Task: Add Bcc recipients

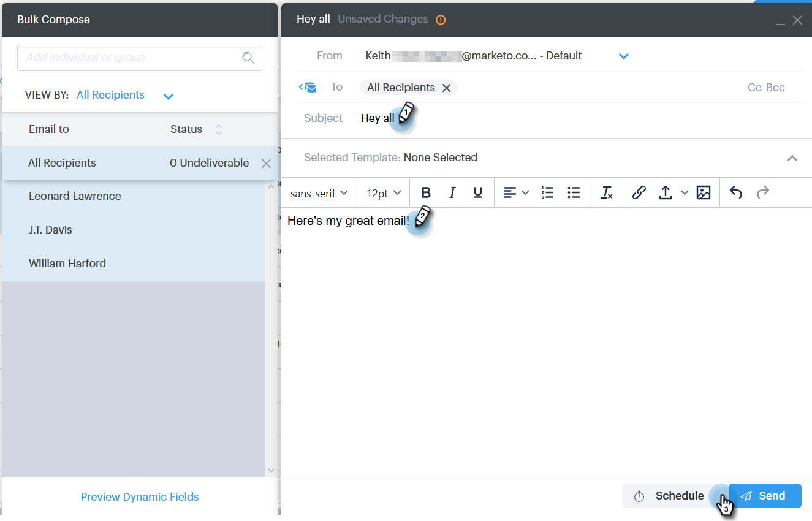Action: (775, 88)
